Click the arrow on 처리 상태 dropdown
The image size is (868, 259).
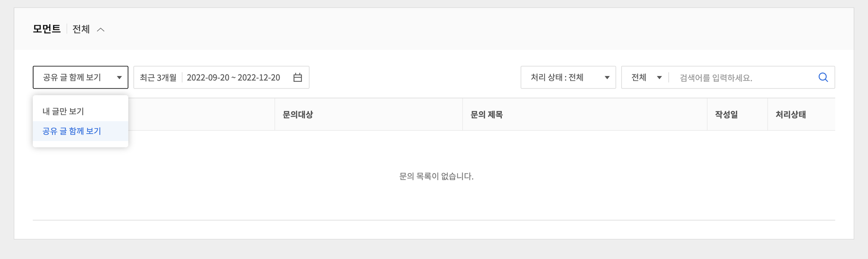(x=607, y=78)
